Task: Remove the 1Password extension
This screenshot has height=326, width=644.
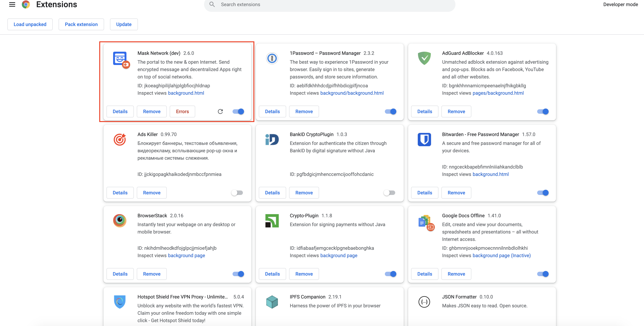Action: click(x=304, y=111)
